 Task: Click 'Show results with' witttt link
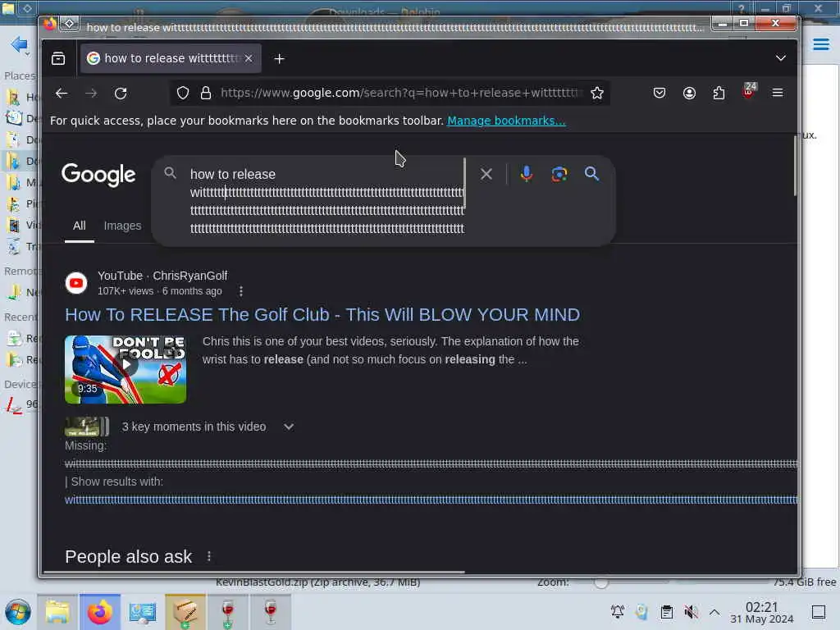click(x=431, y=500)
